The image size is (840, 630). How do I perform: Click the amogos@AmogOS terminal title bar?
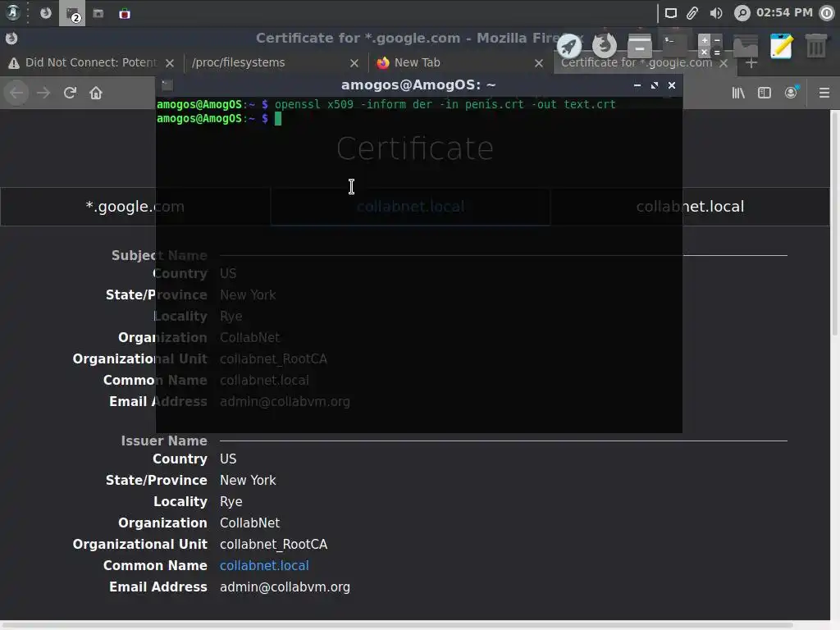(x=418, y=84)
